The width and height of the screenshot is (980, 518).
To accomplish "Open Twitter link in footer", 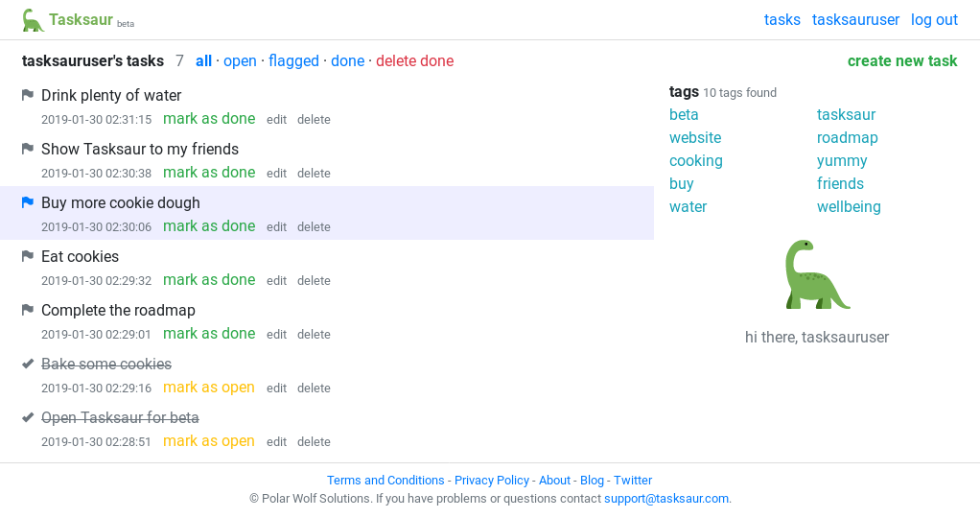I will (x=633, y=481).
